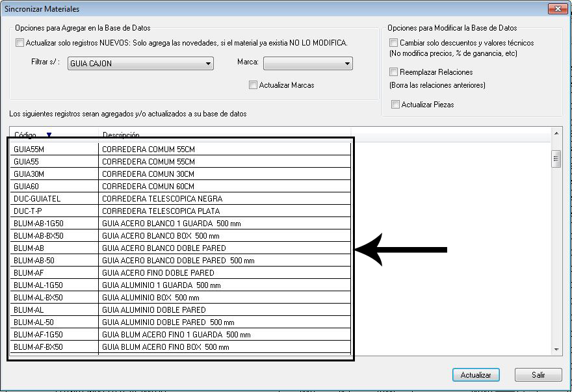Enable Actualizar solo registros NUEVOS checkbox

click(19, 43)
